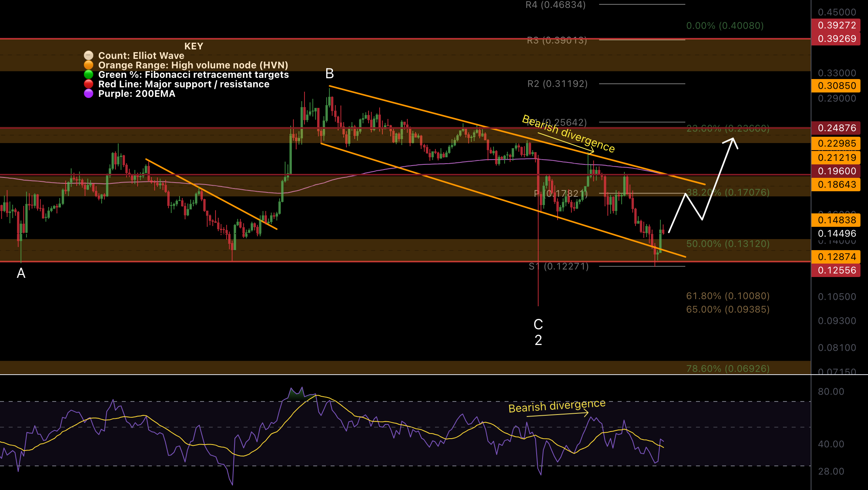Select the 0.30850 orange price label
The image size is (868, 490).
tap(836, 86)
